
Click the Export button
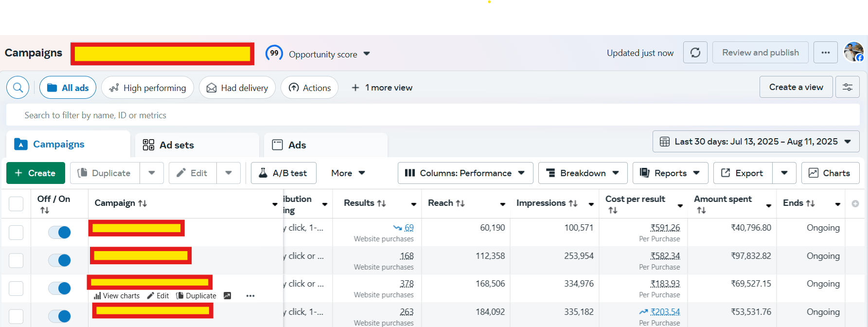(x=743, y=173)
